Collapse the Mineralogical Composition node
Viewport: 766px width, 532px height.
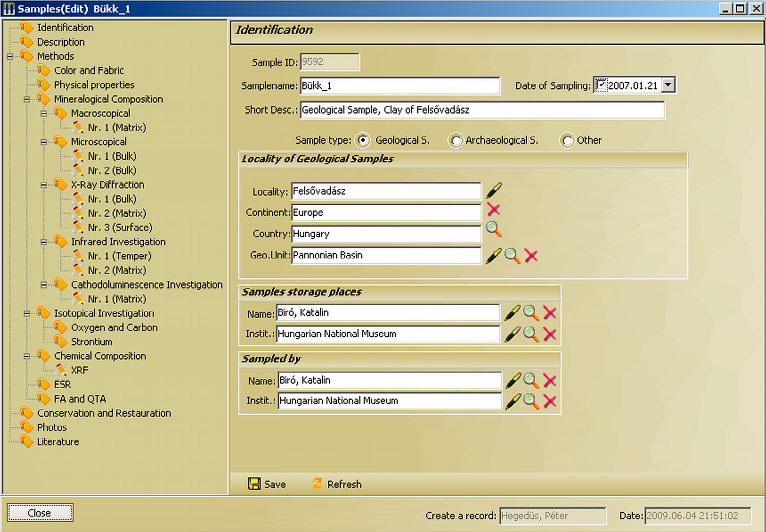point(27,99)
